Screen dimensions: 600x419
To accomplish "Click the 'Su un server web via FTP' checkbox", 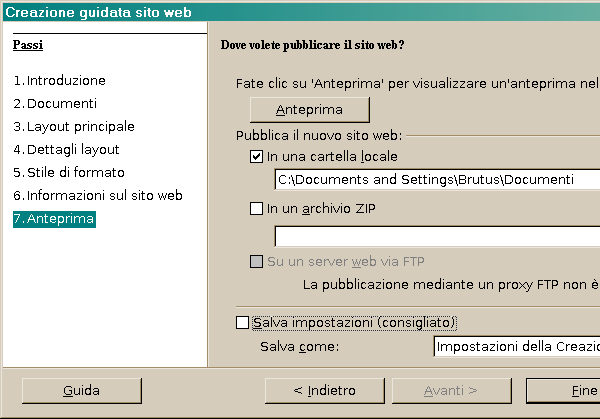I will [257, 262].
